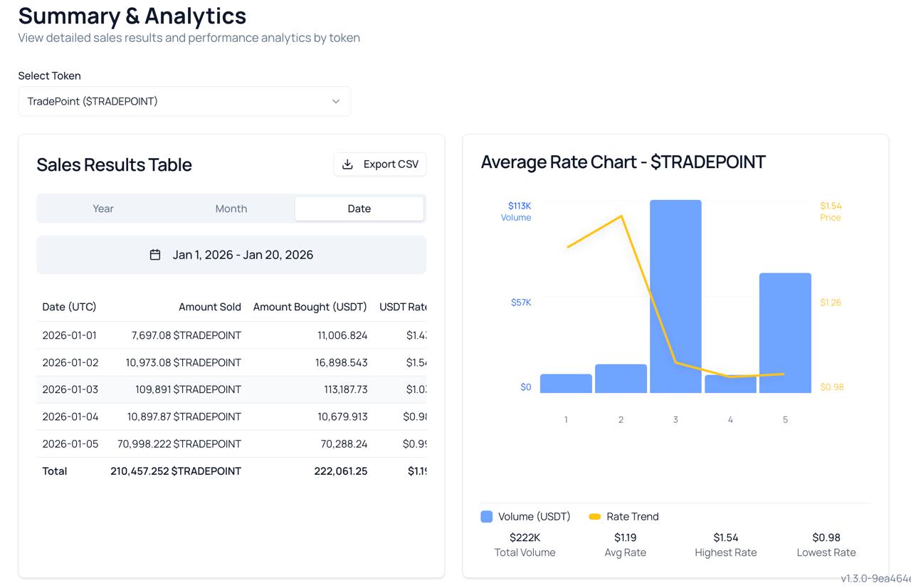Screen dimensions: 911x588
Task: Click the $1.54 price axis label
Action: point(831,206)
